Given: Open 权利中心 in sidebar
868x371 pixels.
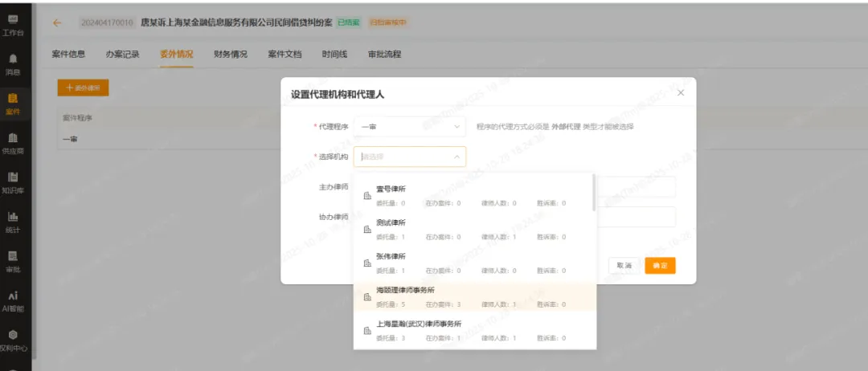Looking at the screenshot, I should tap(13, 341).
